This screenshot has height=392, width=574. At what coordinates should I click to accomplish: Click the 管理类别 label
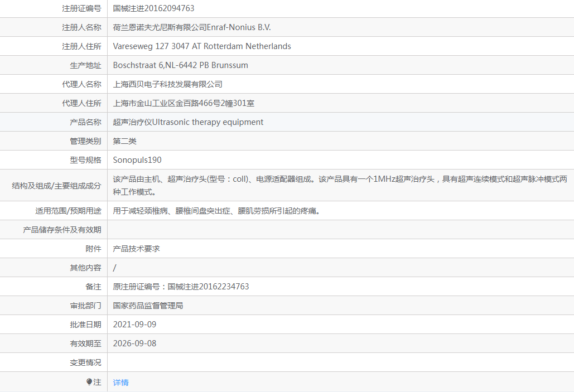coord(86,141)
